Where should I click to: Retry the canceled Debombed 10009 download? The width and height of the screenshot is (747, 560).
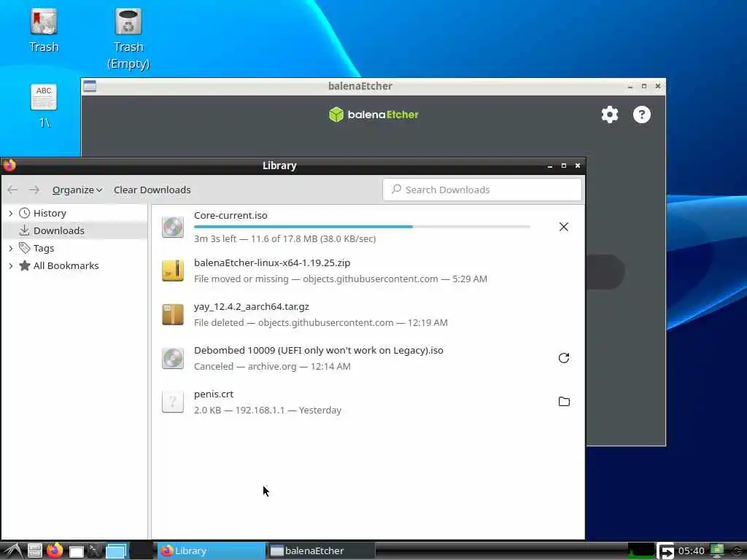[x=564, y=358]
